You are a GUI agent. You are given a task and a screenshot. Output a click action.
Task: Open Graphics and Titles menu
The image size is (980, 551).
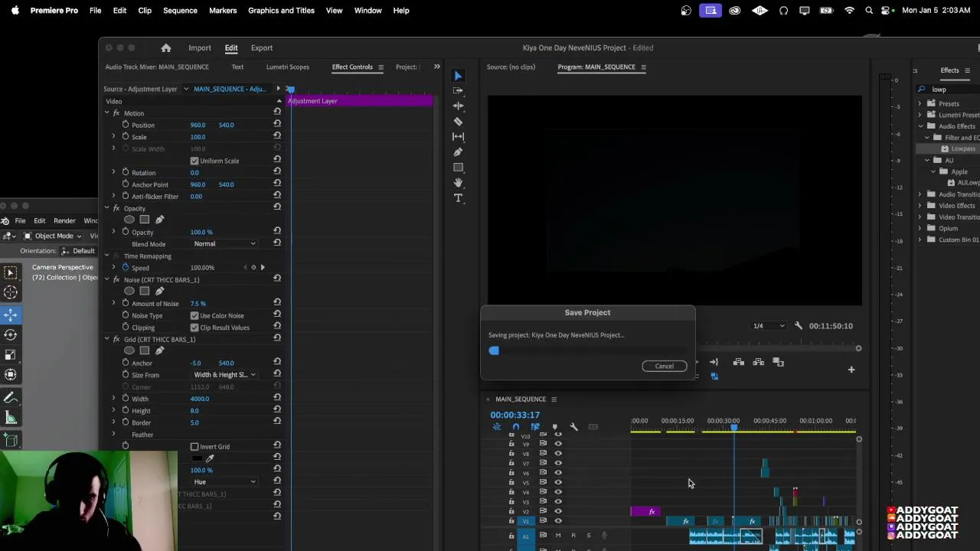point(281,11)
